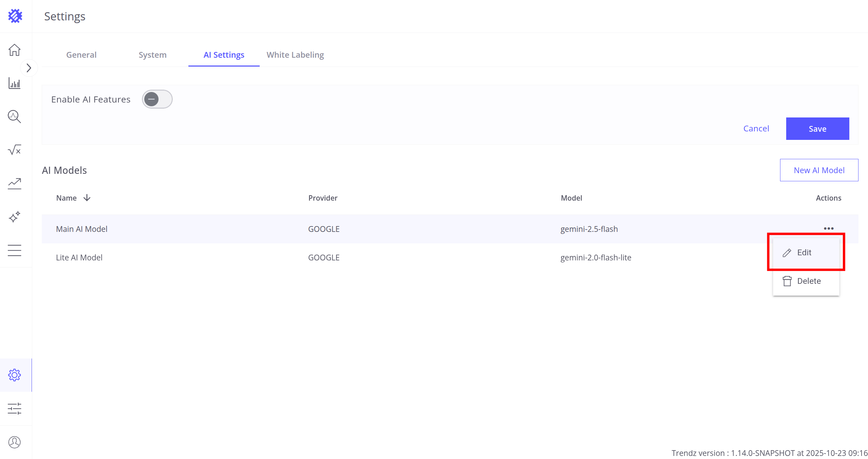Open the sliders configuration icon in sidebar

(15, 408)
